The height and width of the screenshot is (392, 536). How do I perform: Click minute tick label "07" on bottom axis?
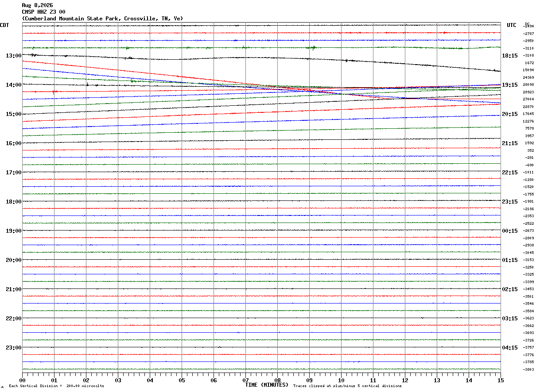245,380
